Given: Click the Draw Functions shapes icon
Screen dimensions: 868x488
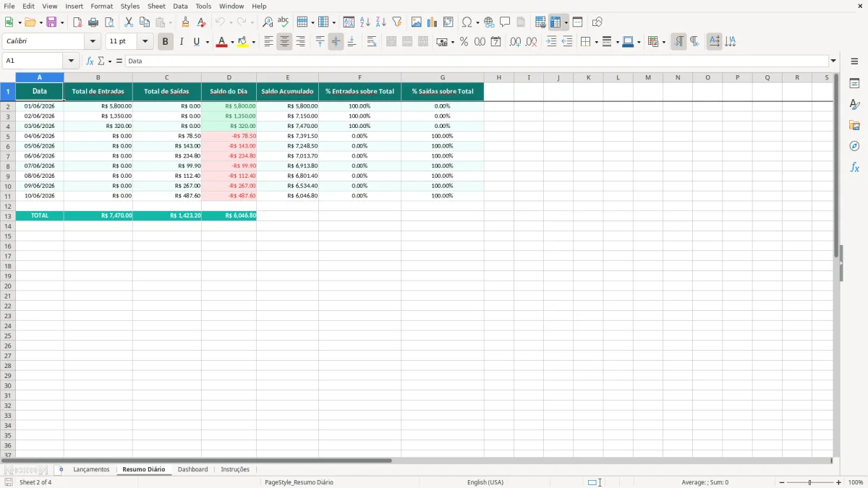Looking at the screenshot, I should pos(597,22).
